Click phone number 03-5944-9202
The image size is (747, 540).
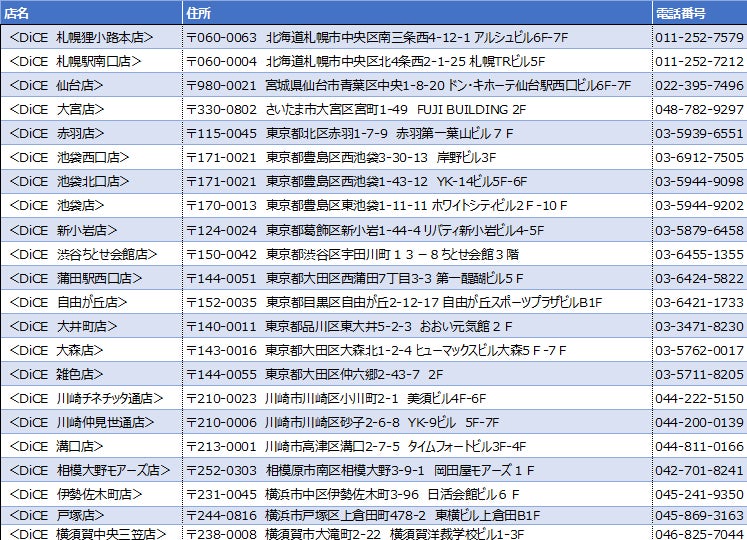pyautogui.click(x=699, y=205)
